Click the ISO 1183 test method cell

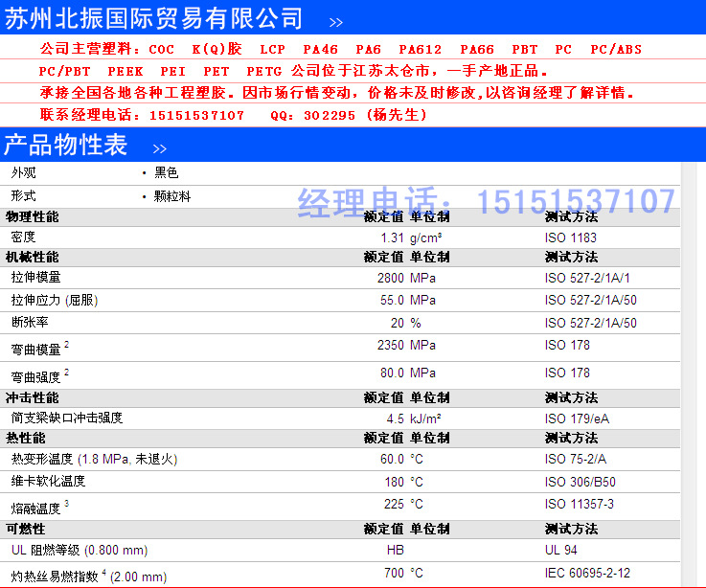pyautogui.click(x=570, y=237)
